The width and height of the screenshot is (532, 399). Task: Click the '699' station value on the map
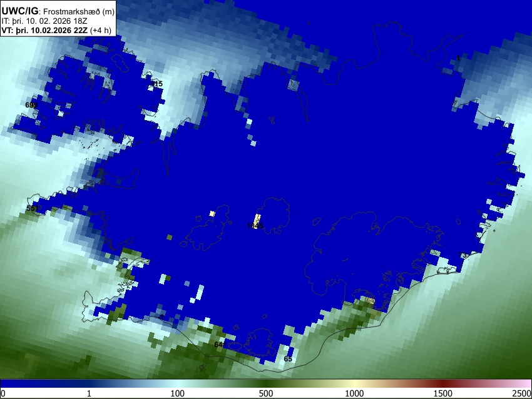point(31,105)
